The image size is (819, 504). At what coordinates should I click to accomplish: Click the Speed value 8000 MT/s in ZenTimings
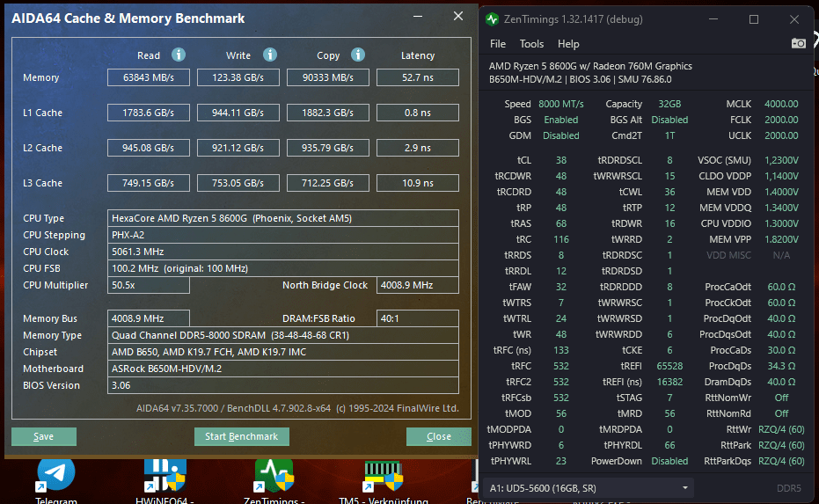coord(561,104)
